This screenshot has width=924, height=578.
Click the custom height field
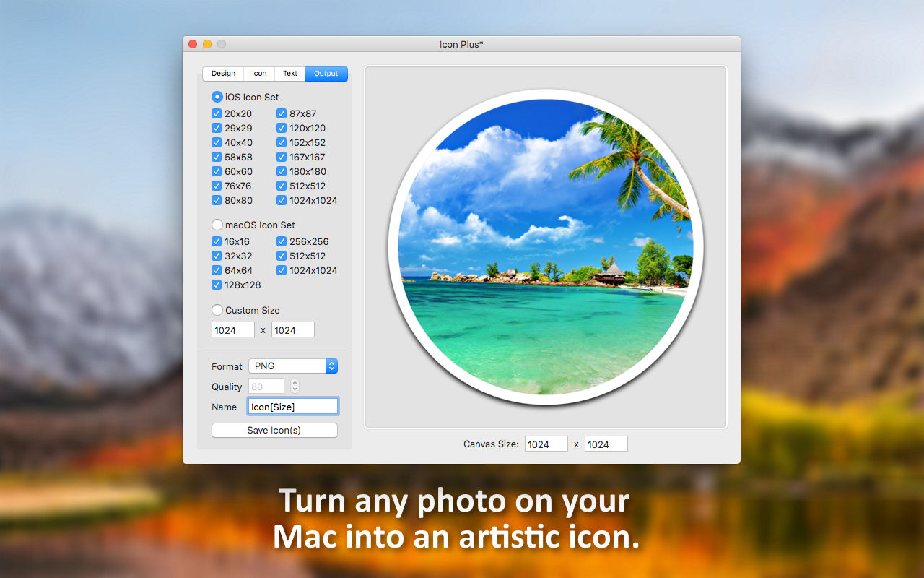pos(293,330)
